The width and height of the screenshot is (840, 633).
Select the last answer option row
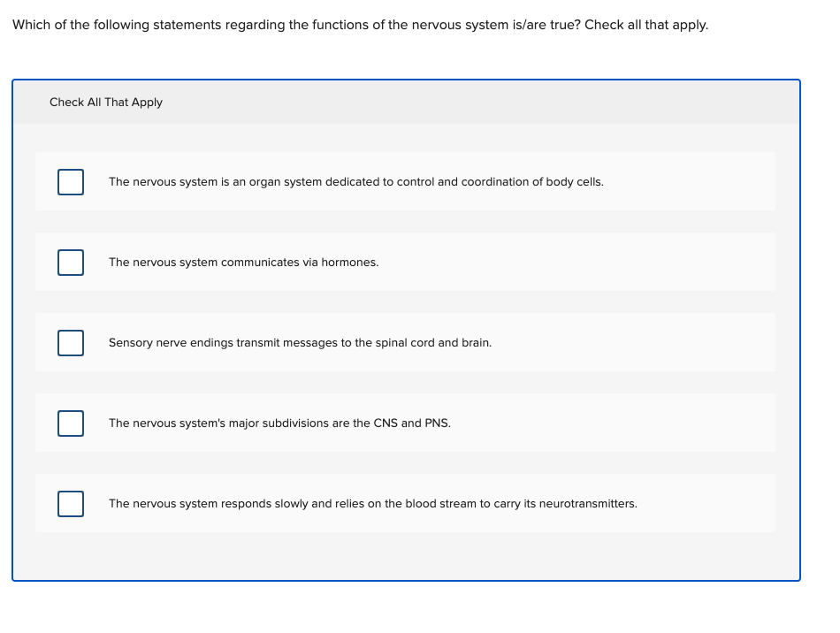(x=405, y=503)
